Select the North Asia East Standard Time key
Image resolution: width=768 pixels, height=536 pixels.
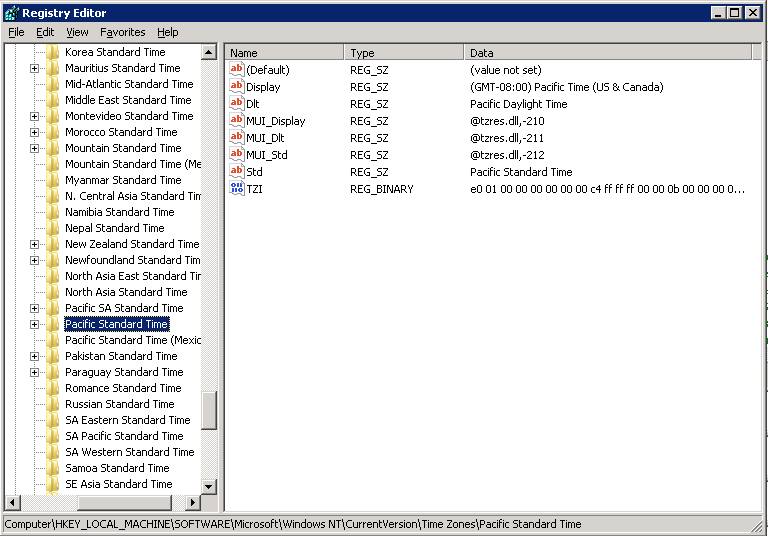pyautogui.click(x=133, y=276)
